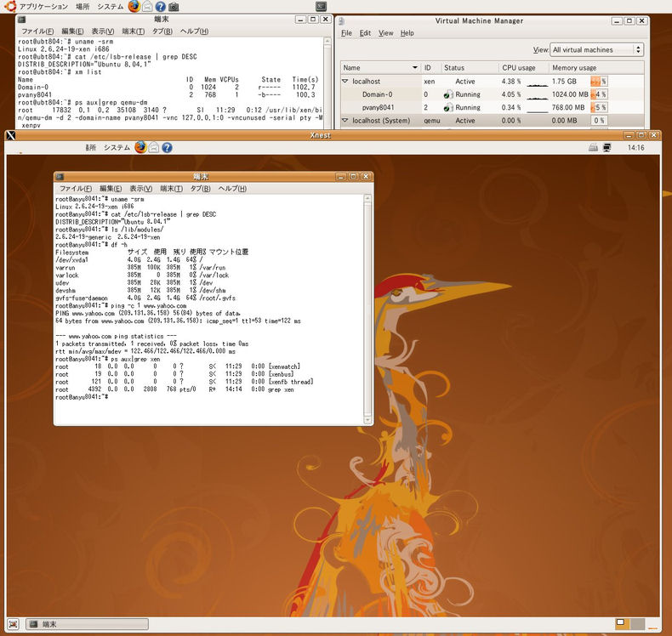This screenshot has width=672, height=636.
Task: Click the Running status icon for Domain-0
Action: (x=448, y=94)
